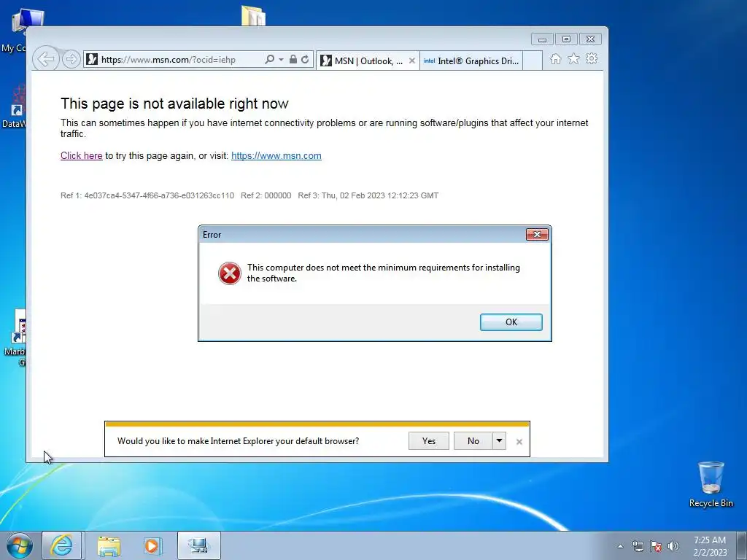Click the network status tray icon
Screen dimensions: 747x560
(638, 546)
